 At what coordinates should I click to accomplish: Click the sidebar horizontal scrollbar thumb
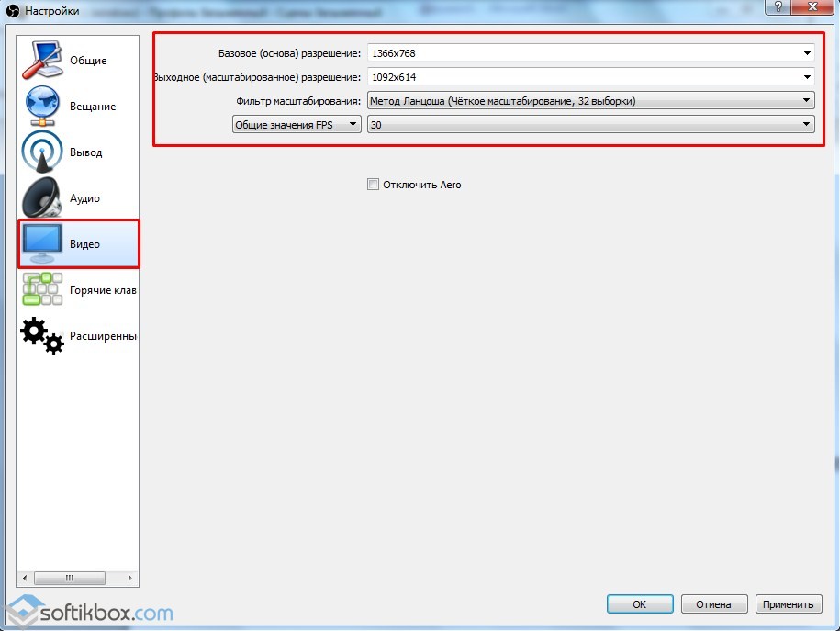point(68,578)
